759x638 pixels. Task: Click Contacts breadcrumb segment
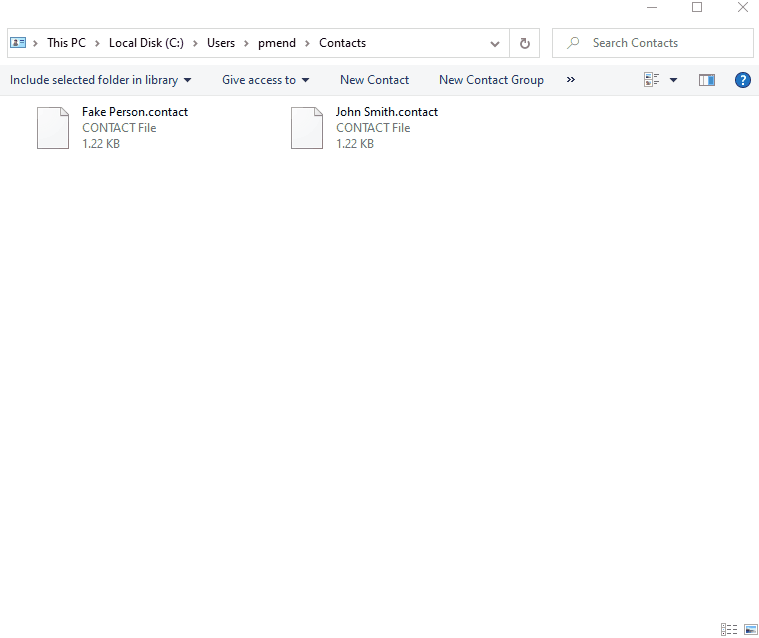pos(342,43)
